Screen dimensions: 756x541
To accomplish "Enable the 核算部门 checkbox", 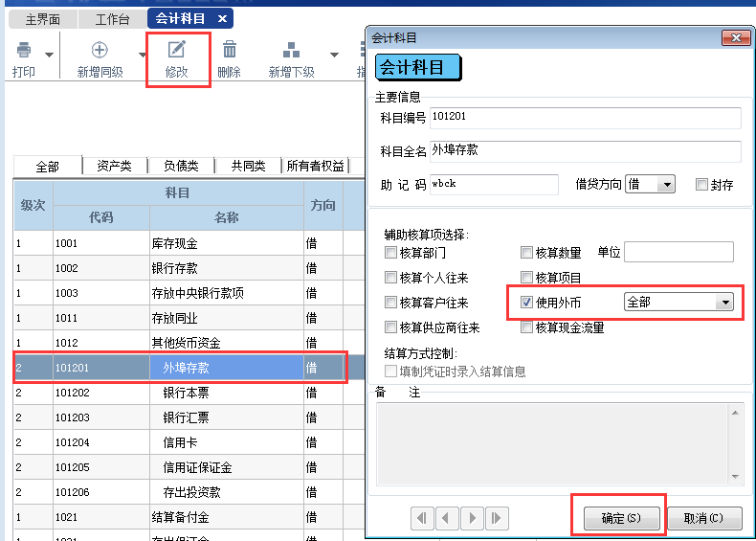I will (x=390, y=253).
